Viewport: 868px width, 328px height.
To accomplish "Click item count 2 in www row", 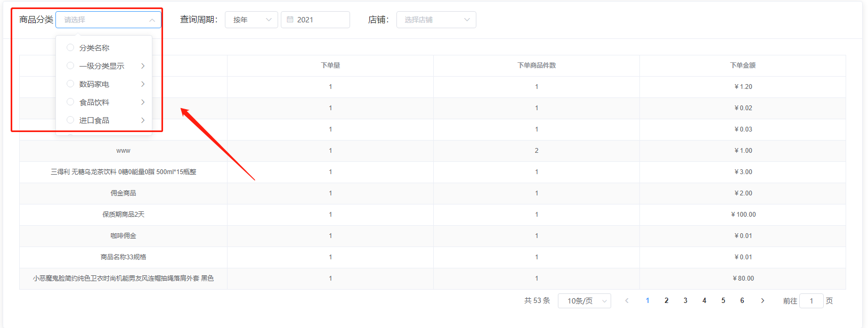I will point(537,151).
